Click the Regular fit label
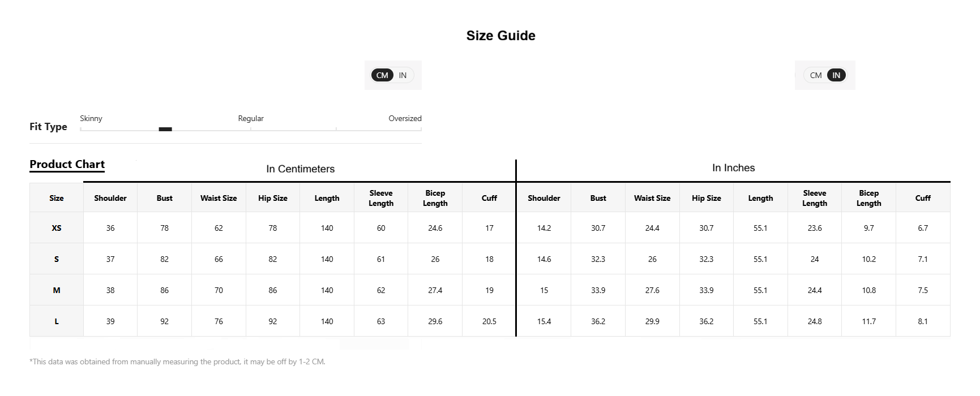 251,118
